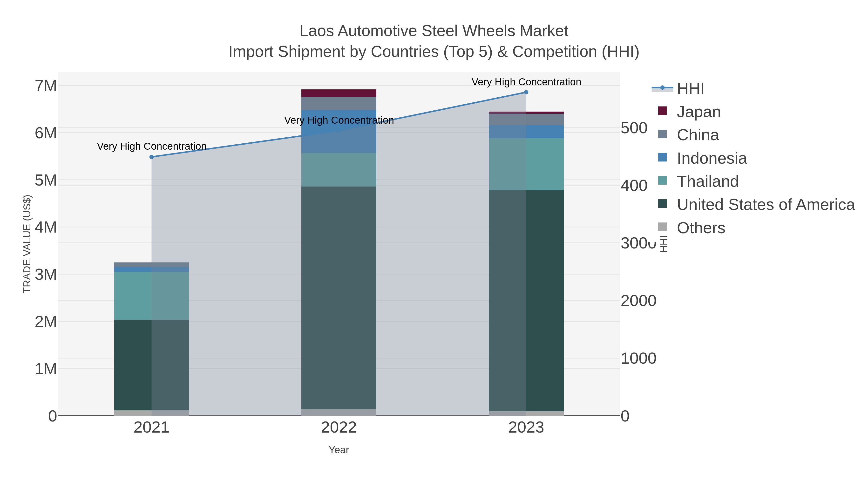
Task: Click 'Very High Concentration' label above 2022
Action: [x=339, y=120]
